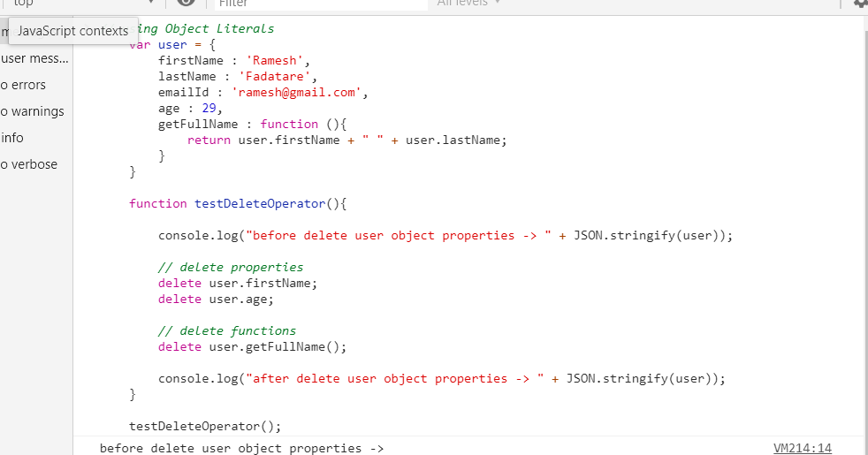Image resolution: width=868 pixels, height=455 pixels.
Task: Open source link VM214:14
Action: click(802, 448)
